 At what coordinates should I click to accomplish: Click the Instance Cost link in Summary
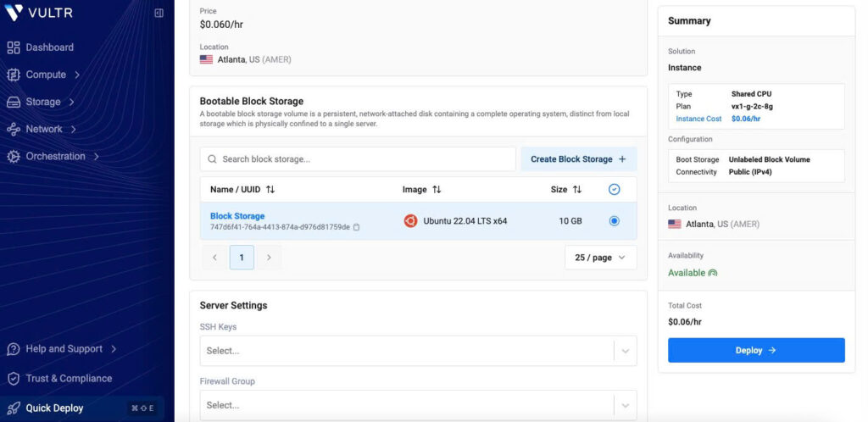click(x=698, y=119)
